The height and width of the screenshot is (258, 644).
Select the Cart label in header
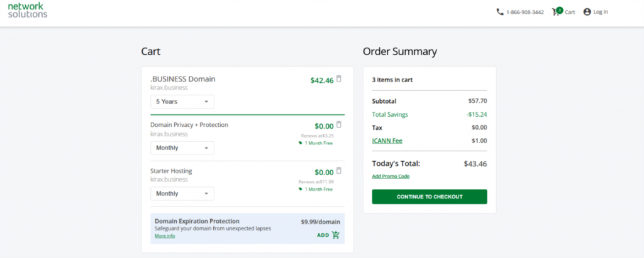tap(570, 12)
